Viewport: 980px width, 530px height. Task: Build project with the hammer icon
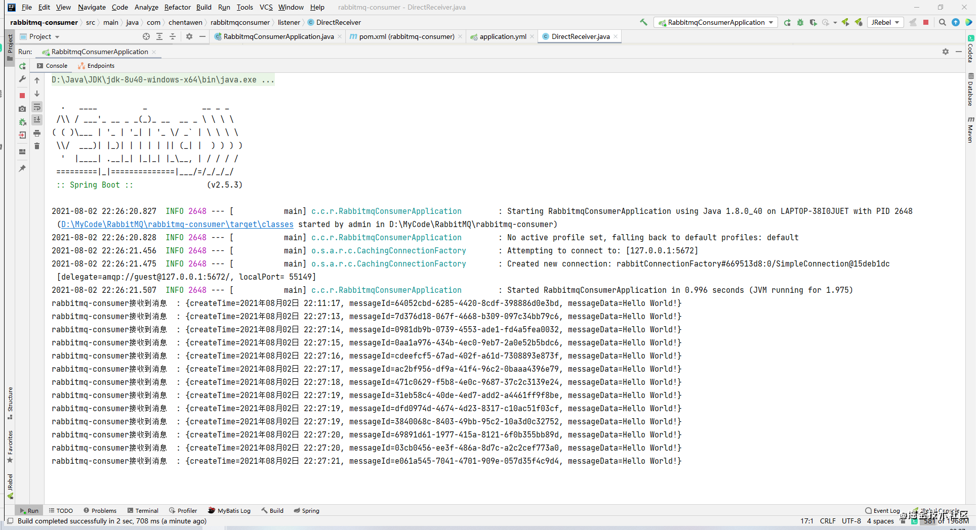(643, 22)
